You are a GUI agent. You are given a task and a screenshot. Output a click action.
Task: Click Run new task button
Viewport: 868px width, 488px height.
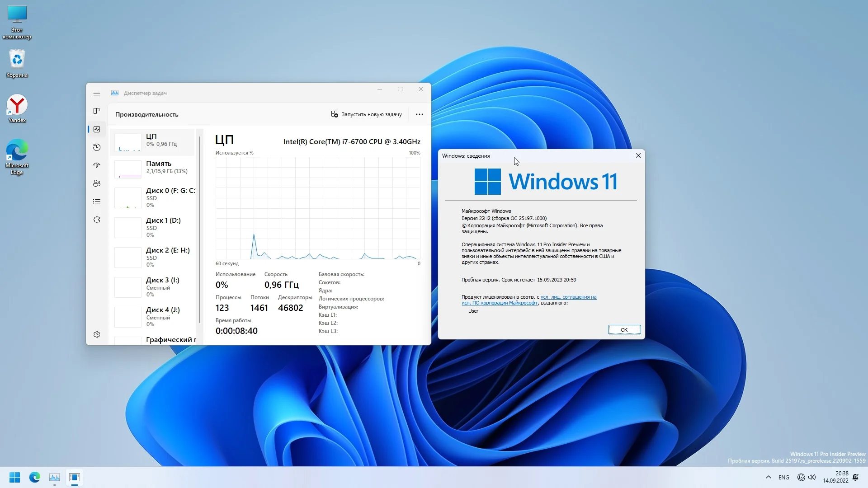pyautogui.click(x=366, y=114)
